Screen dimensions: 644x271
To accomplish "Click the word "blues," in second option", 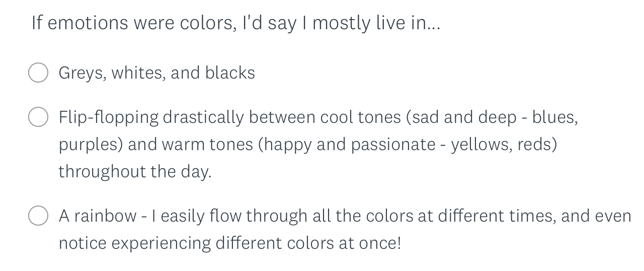I will 555,117.
